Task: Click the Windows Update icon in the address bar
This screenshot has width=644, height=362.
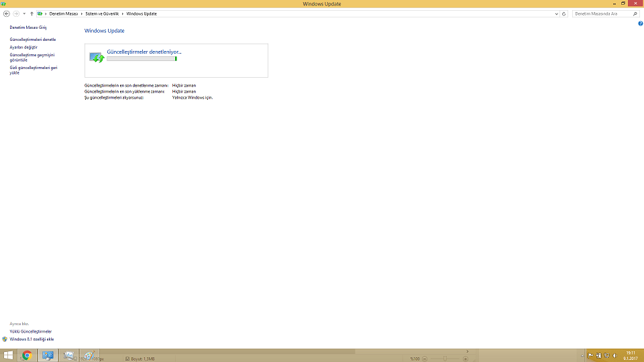Action: click(x=40, y=13)
